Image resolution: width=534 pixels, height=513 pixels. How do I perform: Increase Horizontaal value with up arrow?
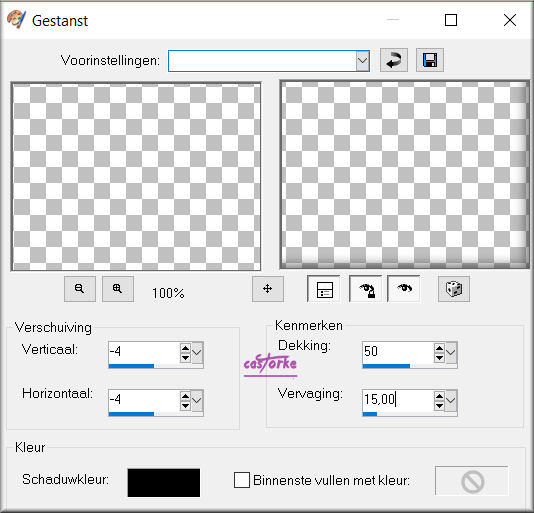[x=185, y=396]
